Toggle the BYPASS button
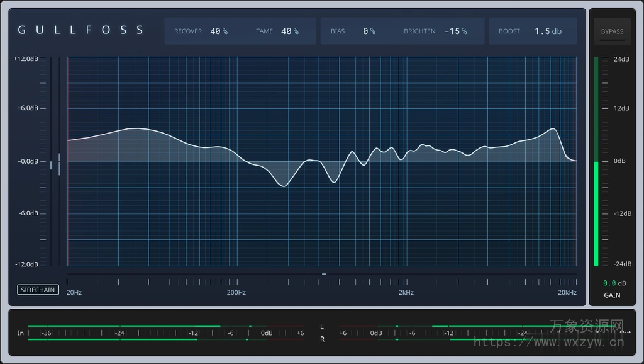644x364 pixels. (x=611, y=31)
